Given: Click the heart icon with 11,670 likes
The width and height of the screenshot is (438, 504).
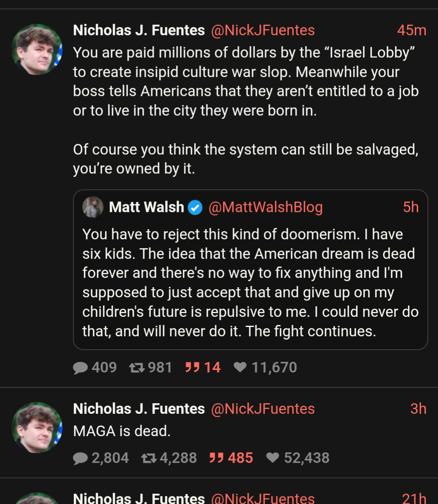Looking at the screenshot, I should (240, 368).
